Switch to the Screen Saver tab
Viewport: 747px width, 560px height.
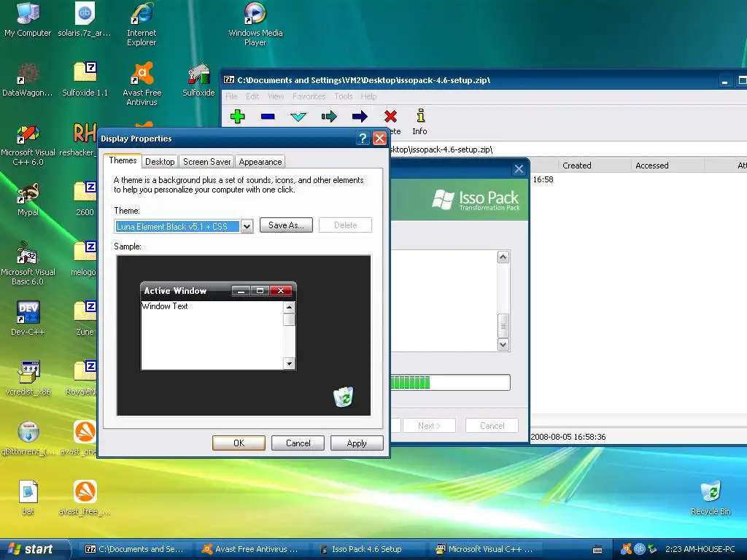click(x=206, y=162)
